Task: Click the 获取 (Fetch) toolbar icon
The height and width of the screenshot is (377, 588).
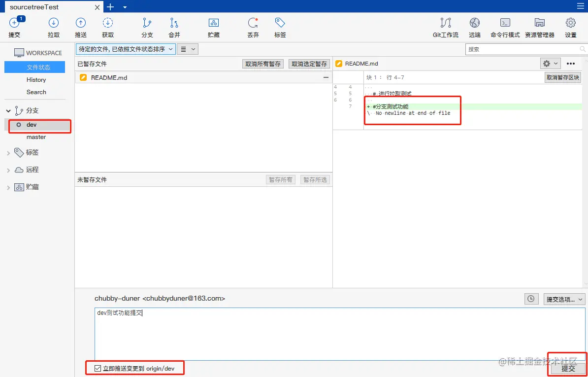Action: point(108,23)
